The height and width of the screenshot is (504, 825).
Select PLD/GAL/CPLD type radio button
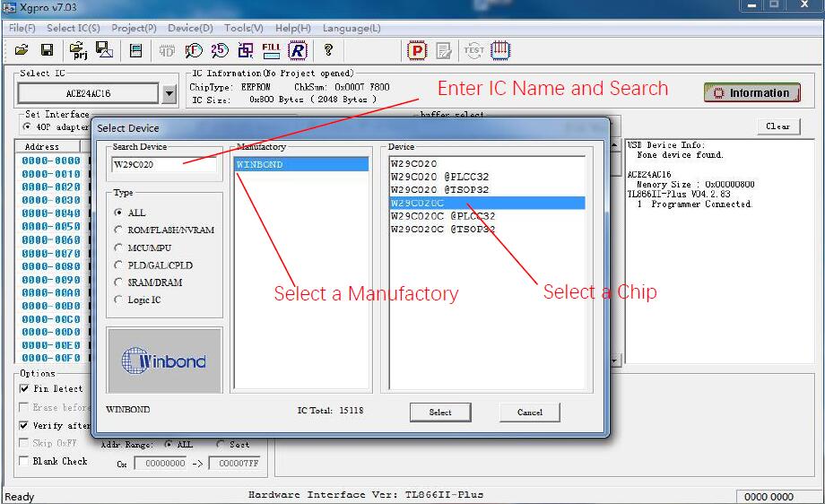(118, 265)
